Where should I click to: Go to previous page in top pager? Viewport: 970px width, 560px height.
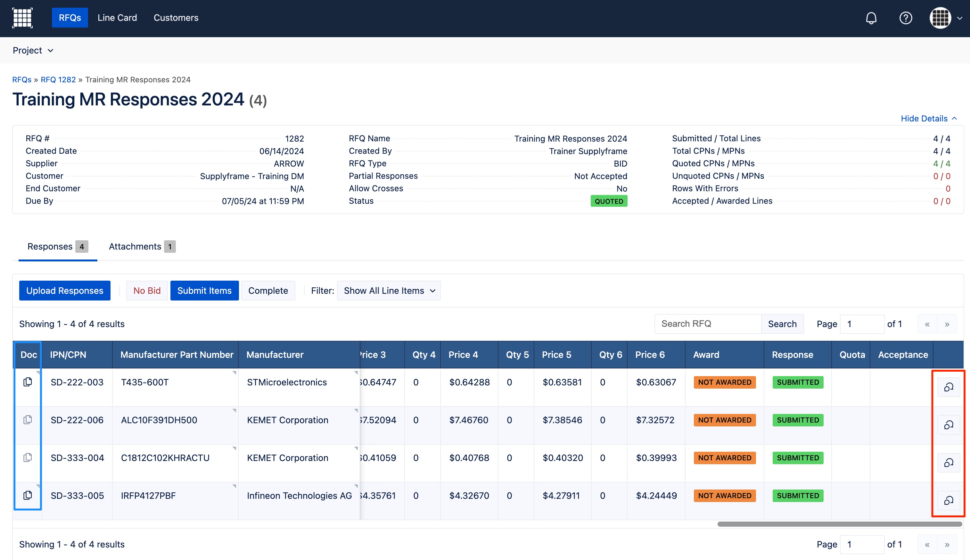click(x=927, y=324)
